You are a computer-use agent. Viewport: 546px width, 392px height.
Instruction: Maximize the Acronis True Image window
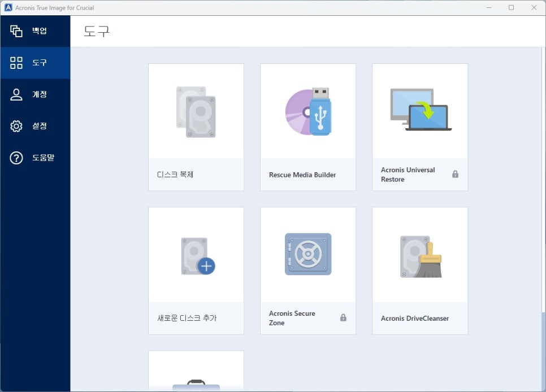coord(511,7)
